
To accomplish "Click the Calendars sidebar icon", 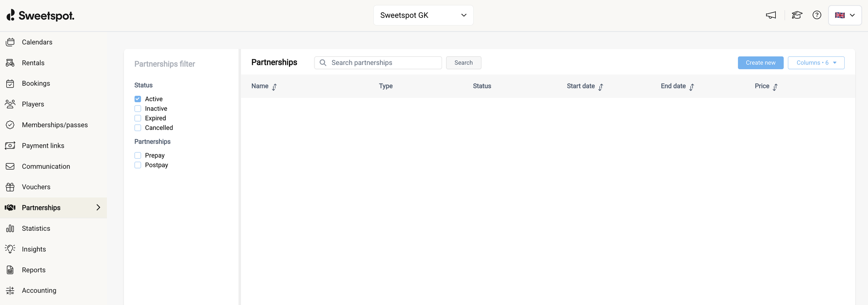I will pos(10,42).
